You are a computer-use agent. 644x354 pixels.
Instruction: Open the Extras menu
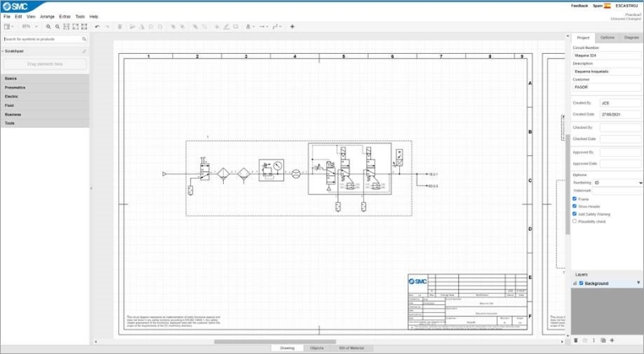pyautogui.click(x=65, y=17)
